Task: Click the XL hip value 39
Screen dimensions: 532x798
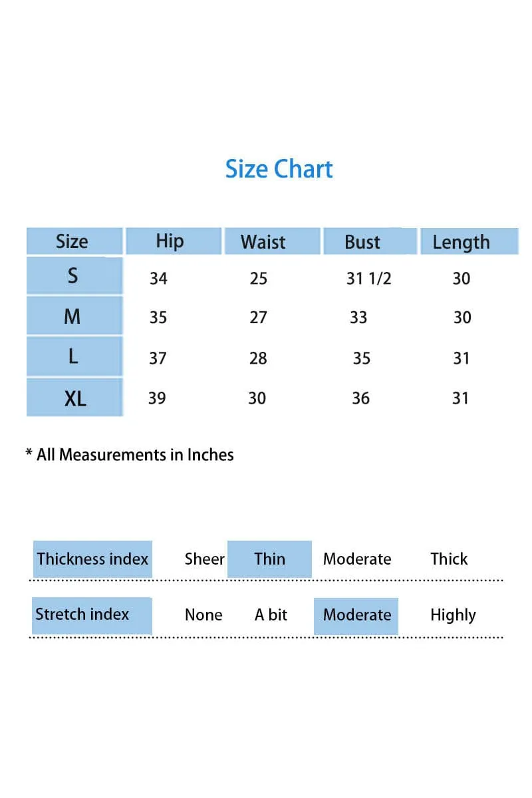Action: [157, 398]
